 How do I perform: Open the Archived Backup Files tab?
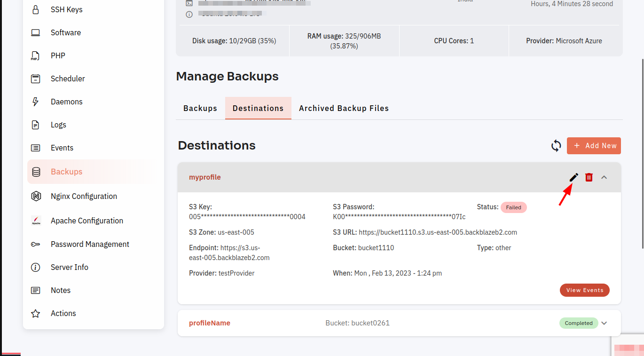[344, 108]
